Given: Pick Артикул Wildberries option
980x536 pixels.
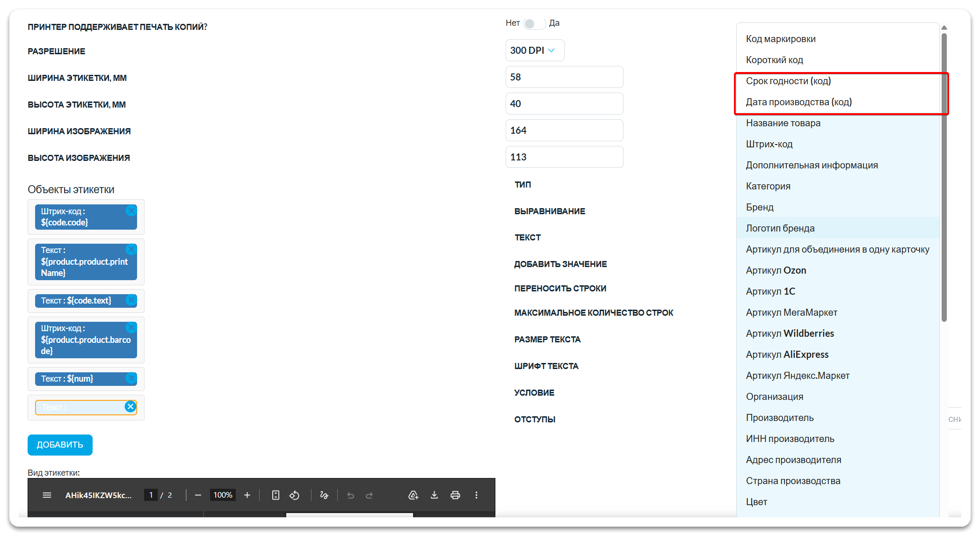Looking at the screenshot, I should [838, 333].
